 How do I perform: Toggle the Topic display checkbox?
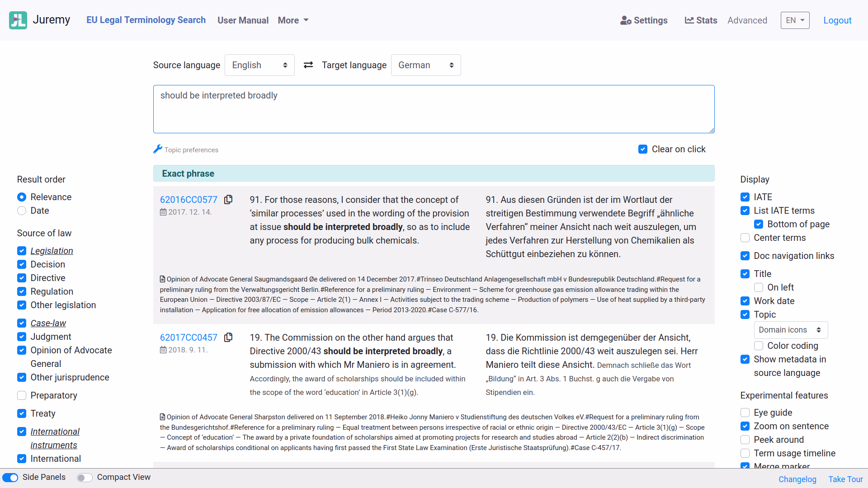point(745,314)
